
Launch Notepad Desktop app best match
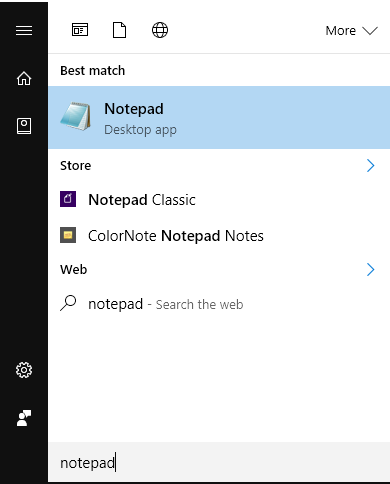click(x=219, y=117)
